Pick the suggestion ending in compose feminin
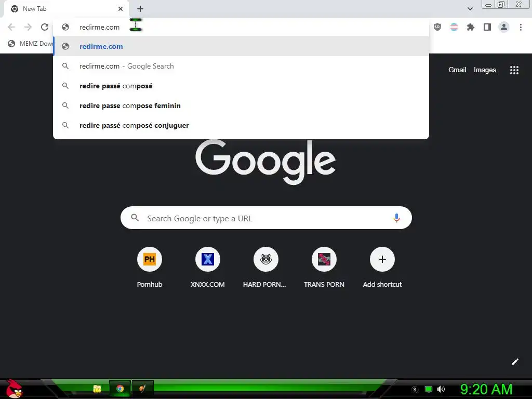Image resolution: width=532 pixels, height=399 pixels. pyautogui.click(x=241, y=105)
